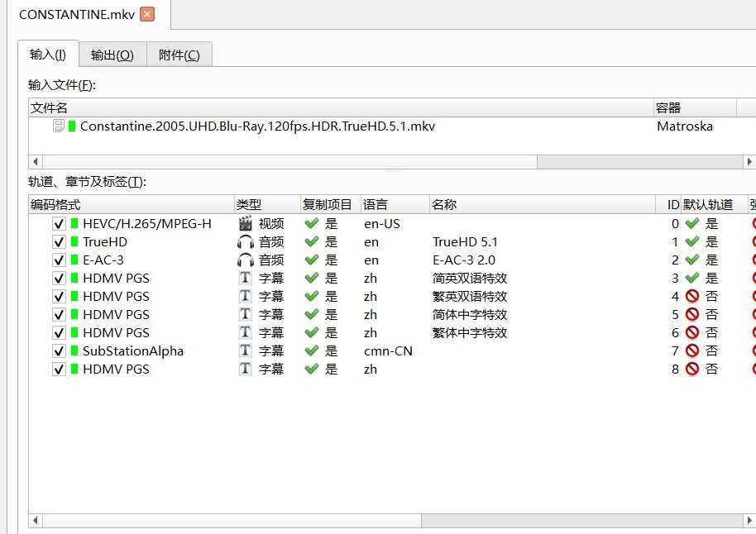Click the headphones icon on E-AC-3 row
This screenshot has width=756, height=534.
pyautogui.click(x=246, y=260)
